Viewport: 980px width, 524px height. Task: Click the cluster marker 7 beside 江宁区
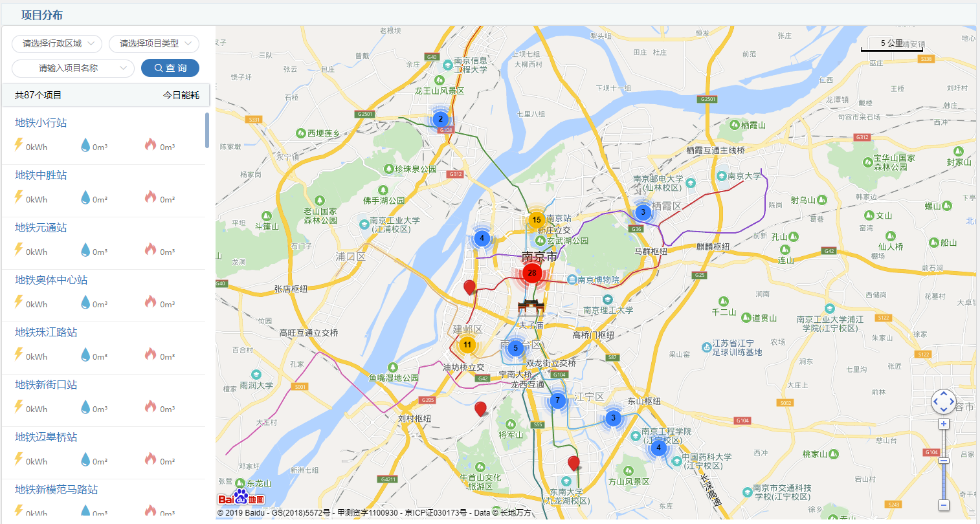(557, 400)
